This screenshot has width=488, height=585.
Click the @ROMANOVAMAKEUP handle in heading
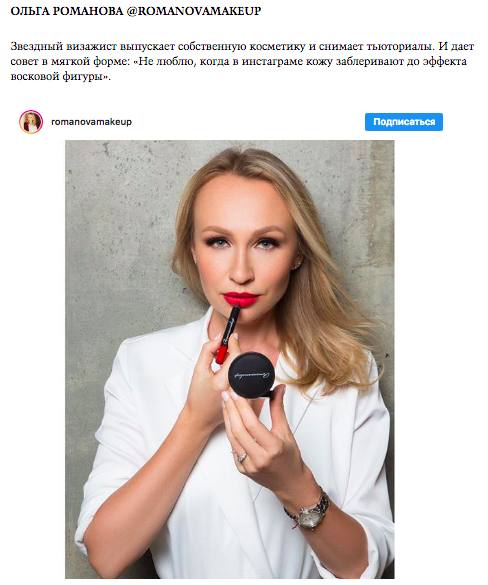(x=194, y=12)
